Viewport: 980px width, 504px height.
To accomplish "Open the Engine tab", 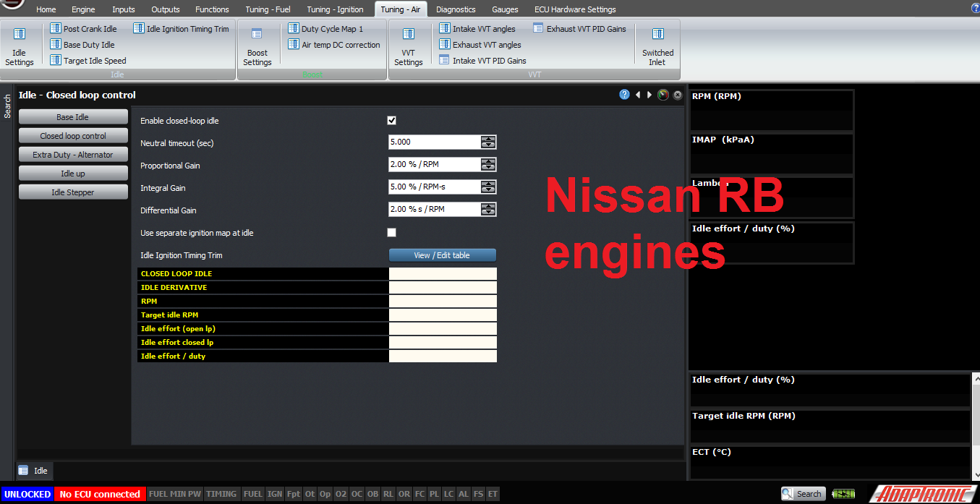I will click(83, 9).
